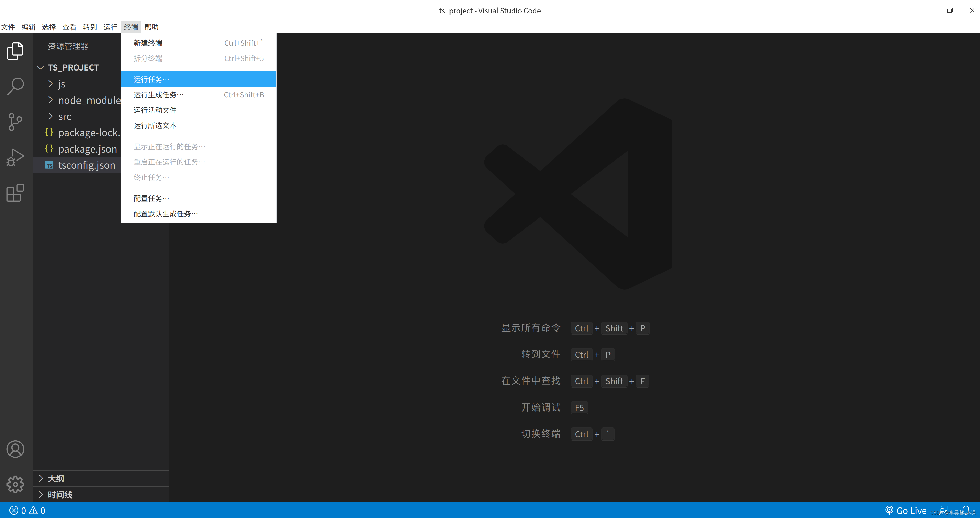Viewport: 980px width, 518px height.
Task: Expand the 时间线 timeline section
Action: tap(101, 494)
